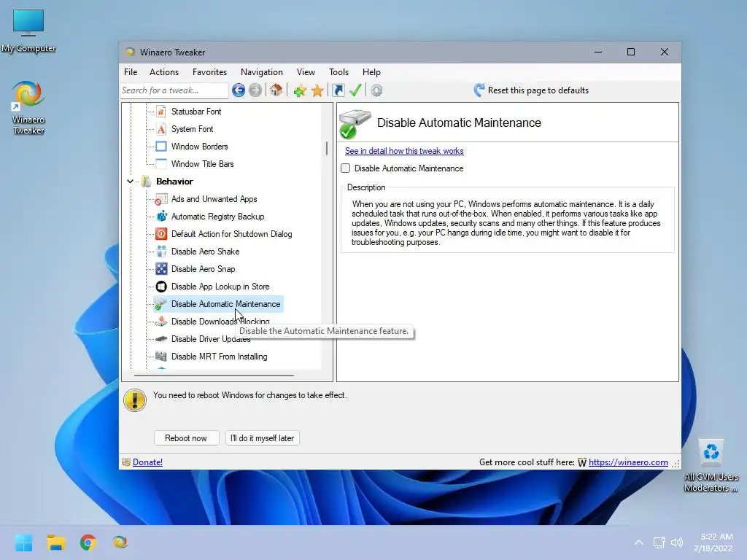Open Winaero Tweaker desktop shortcut
Screen dimensions: 747x560
(x=28, y=108)
